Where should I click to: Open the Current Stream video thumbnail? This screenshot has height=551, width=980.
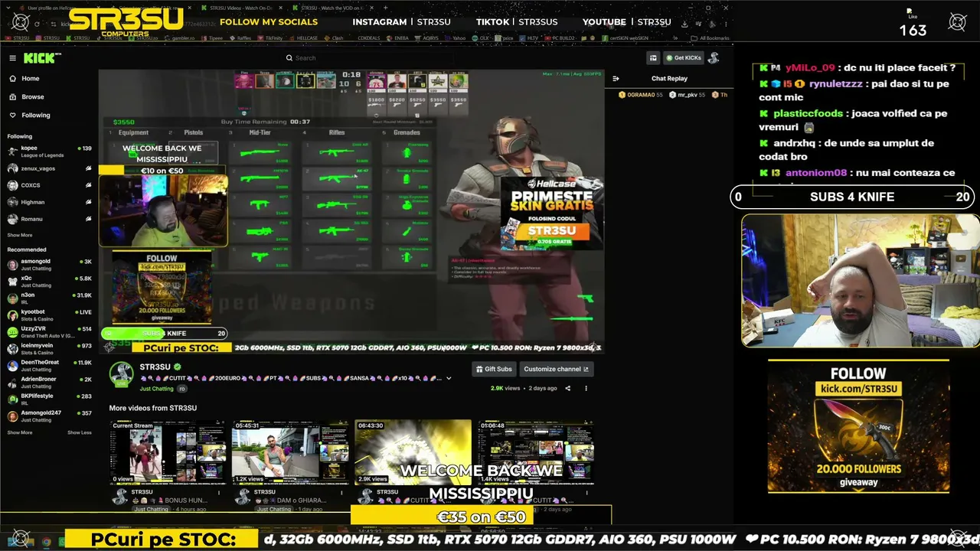[168, 452]
